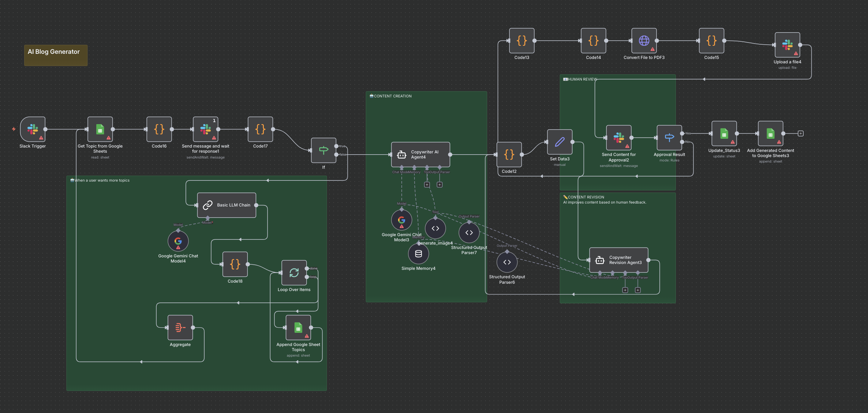Select the AI Blog Generator sticky note
Image resolution: width=868 pixels, height=413 pixels.
(55, 55)
